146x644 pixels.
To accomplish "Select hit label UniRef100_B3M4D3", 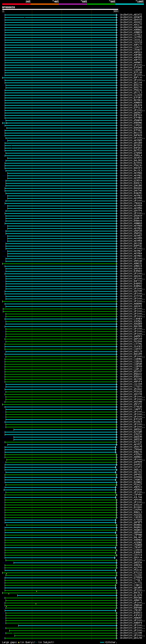I will click(x=131, y=271).
